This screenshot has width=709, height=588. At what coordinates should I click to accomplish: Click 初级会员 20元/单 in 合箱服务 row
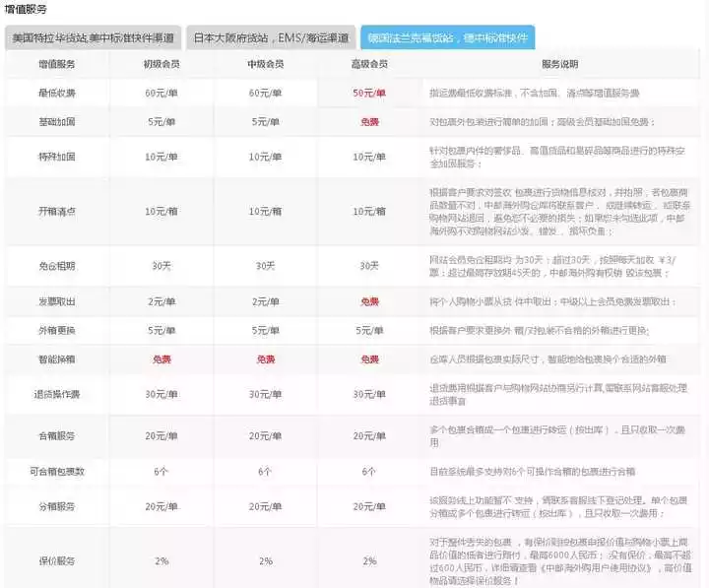pyautogui.click(x=161, y=436)
